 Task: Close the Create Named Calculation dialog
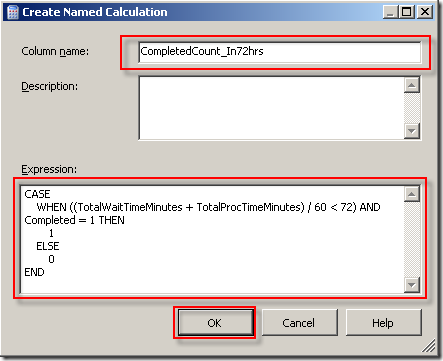tap(425, 12)
